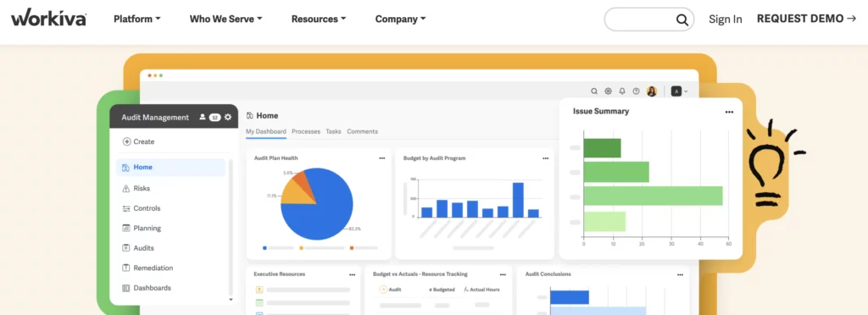Open the Comments tab
868x315 pixels.
click(363, 131)
